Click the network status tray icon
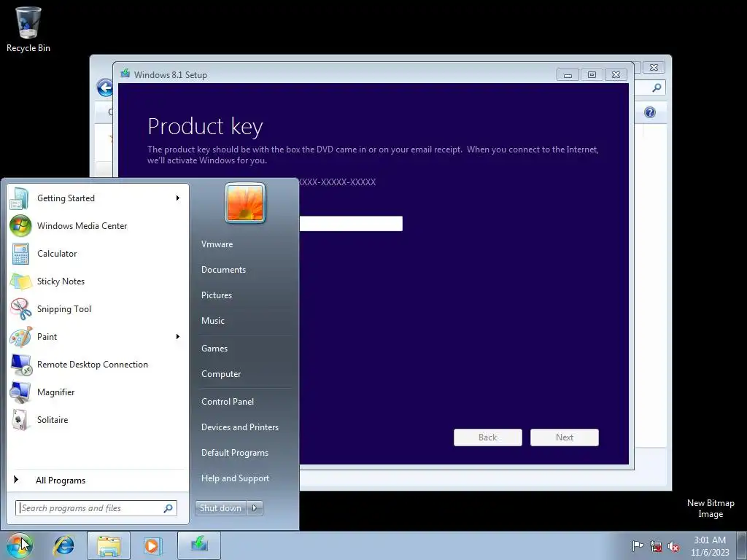The height and width of the screenshot is (560, 747). (656, 546)
